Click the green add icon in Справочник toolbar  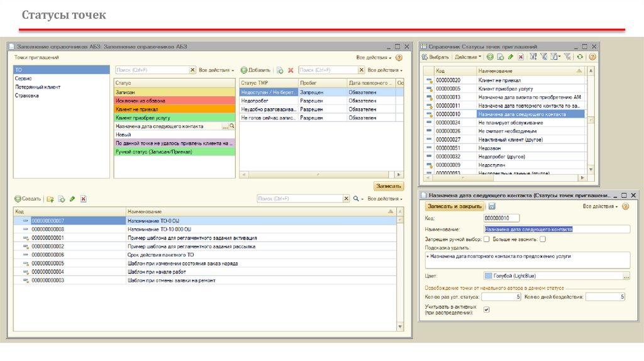490,57
